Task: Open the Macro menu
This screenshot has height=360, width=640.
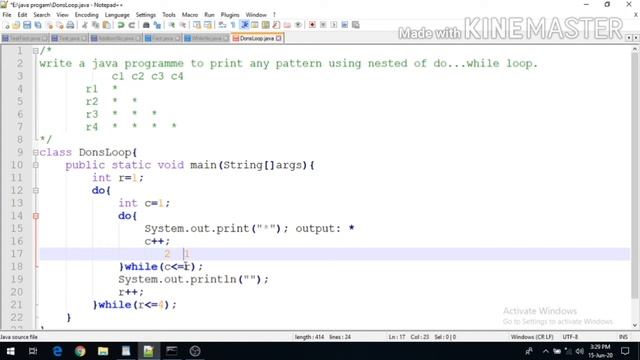Action: click(x=190, y=15)
